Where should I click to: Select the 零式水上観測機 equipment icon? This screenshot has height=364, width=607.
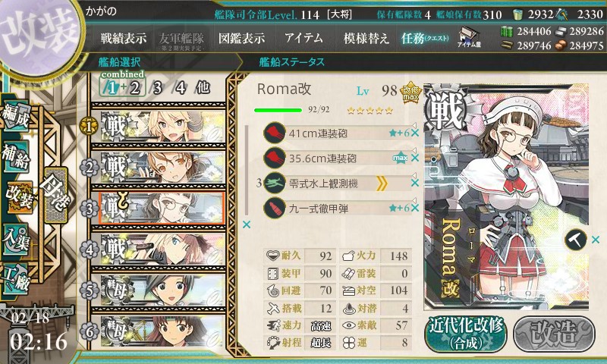coord(275,183)
